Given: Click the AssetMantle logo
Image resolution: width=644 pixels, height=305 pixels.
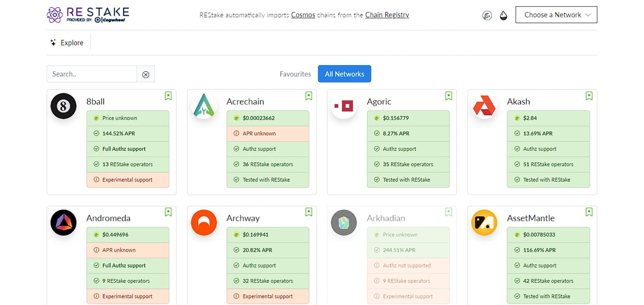Looking at the screenshot, I should [484, 222].
